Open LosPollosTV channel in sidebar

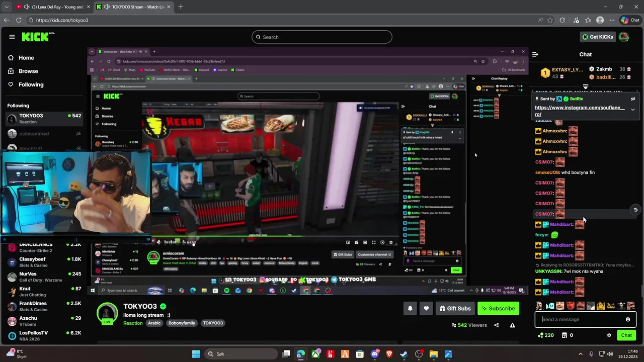pos(44,335)
